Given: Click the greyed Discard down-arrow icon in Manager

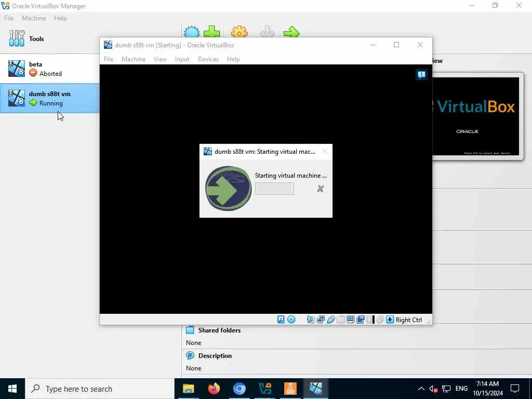Looking at the screenshot, I should pyautogui.click(x=267, y=32).
